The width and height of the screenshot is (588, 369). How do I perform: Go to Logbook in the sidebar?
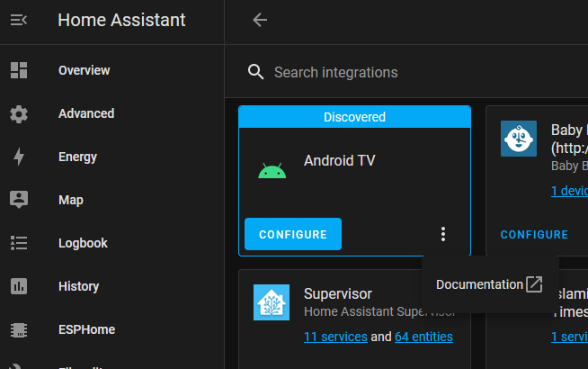[83, 243]
